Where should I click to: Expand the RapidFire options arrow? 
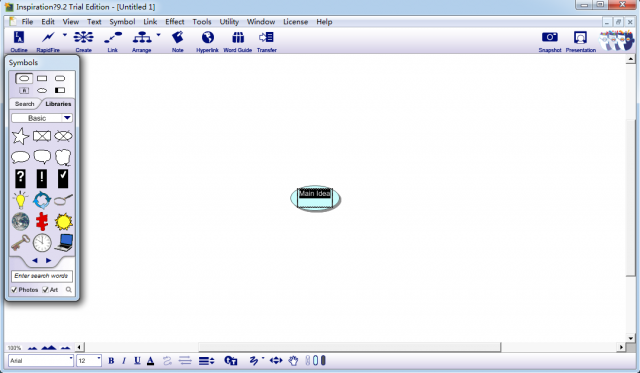click(64, 35)
